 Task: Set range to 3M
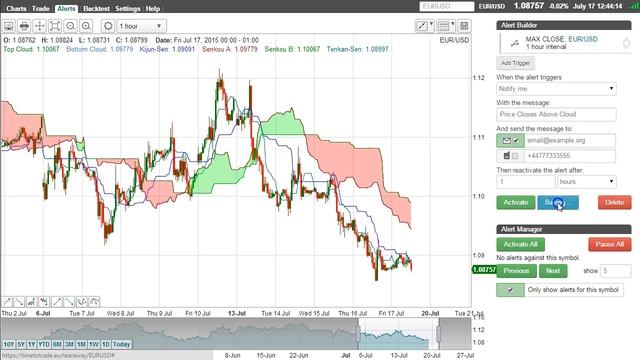[69, 344]
